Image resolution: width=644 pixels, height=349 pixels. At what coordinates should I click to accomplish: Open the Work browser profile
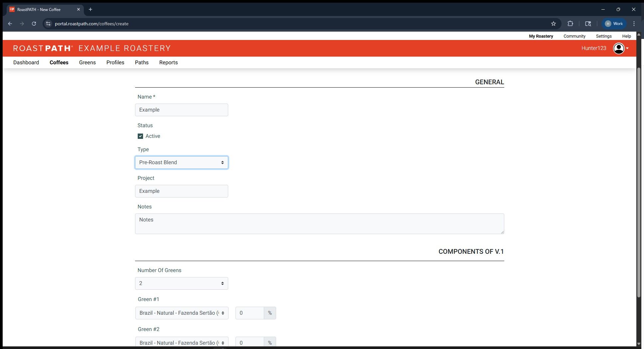coord(614,24)
